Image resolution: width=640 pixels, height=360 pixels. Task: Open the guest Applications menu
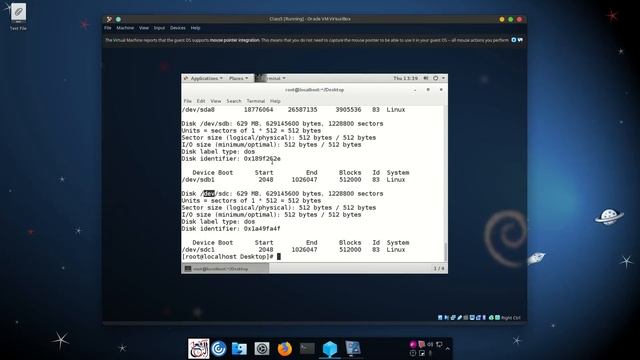point(203,78)
